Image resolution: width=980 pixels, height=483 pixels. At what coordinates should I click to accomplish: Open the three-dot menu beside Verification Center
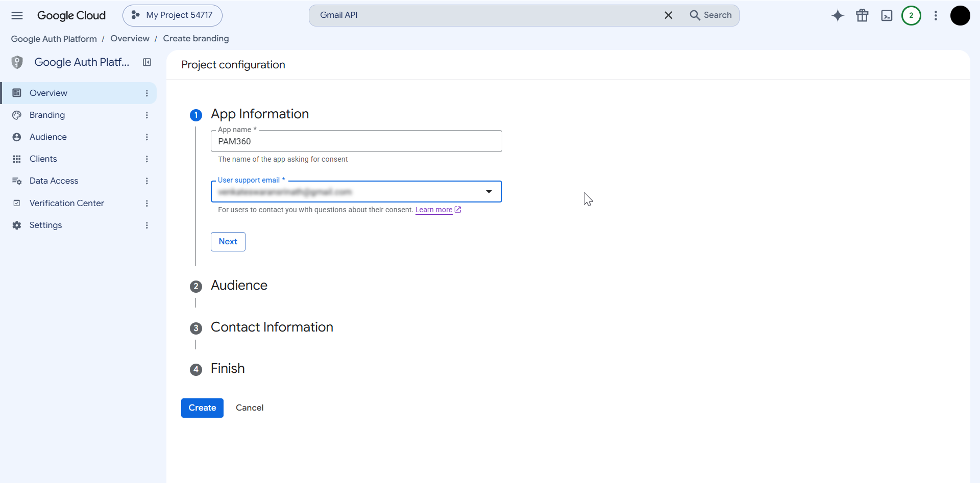point(147,204)
